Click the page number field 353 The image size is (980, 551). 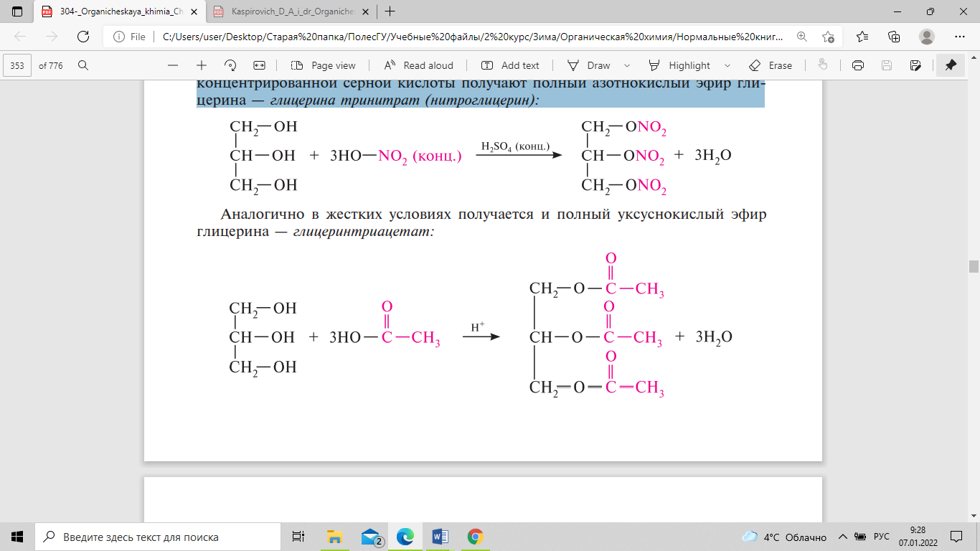click(17, 65)
